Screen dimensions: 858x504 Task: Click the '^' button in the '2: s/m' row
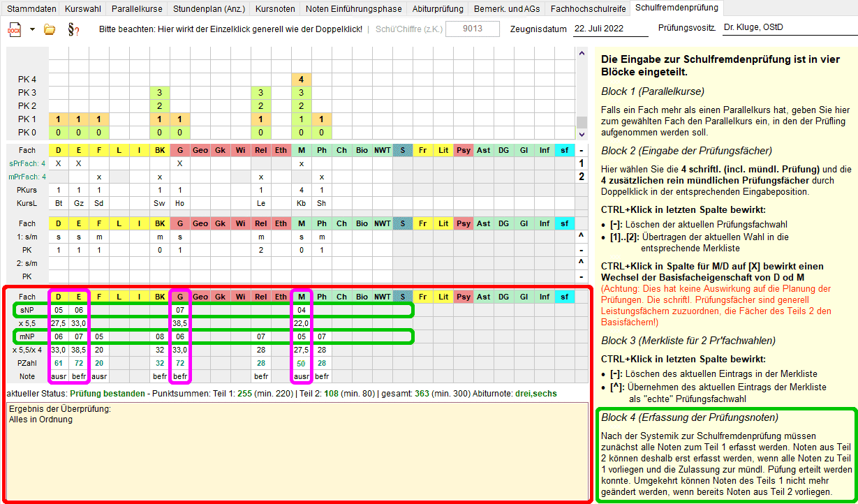click(x=581, y=263)
